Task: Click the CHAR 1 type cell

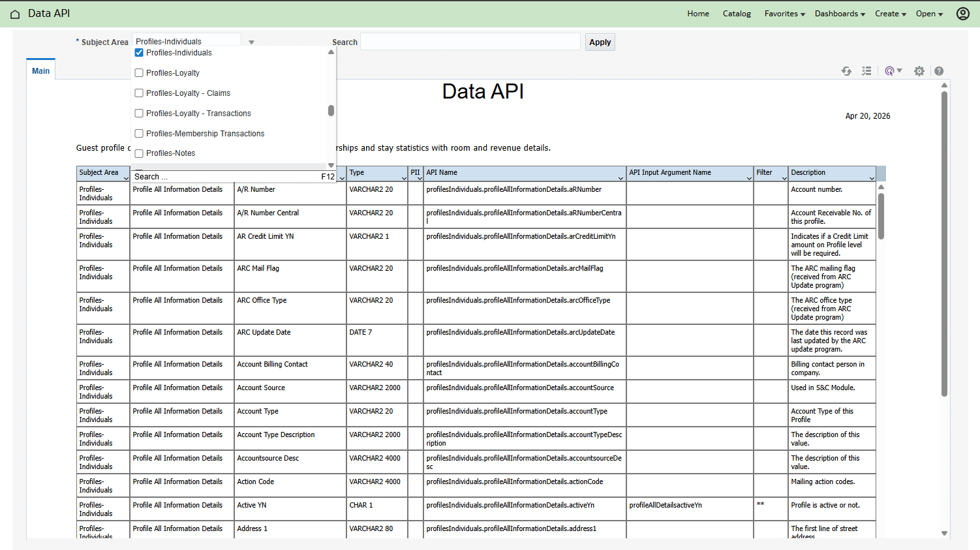Action: (377, 510)
